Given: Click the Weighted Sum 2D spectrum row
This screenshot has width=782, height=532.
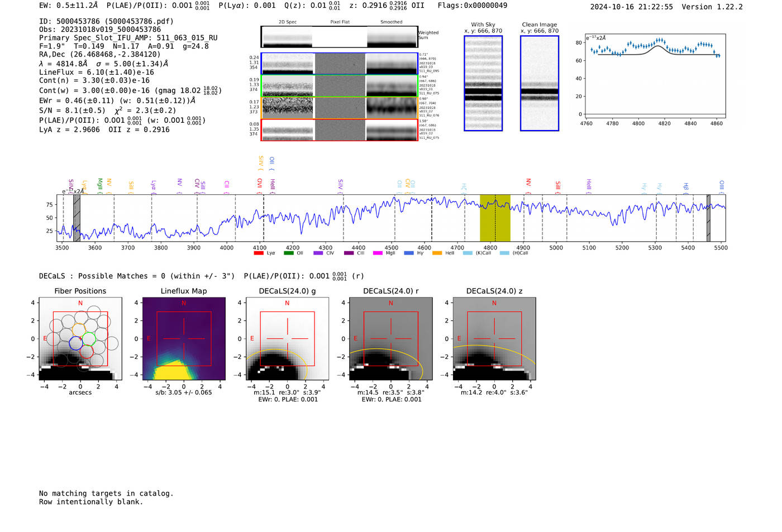Looking at the screenshot, I should (339, 37).
